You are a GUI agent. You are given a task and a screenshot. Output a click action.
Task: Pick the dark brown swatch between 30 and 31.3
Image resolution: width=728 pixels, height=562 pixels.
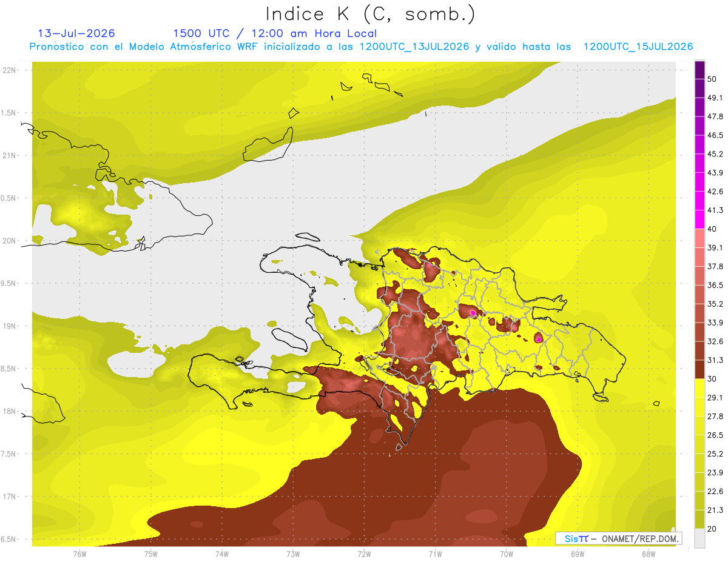[x=699, y=370]
